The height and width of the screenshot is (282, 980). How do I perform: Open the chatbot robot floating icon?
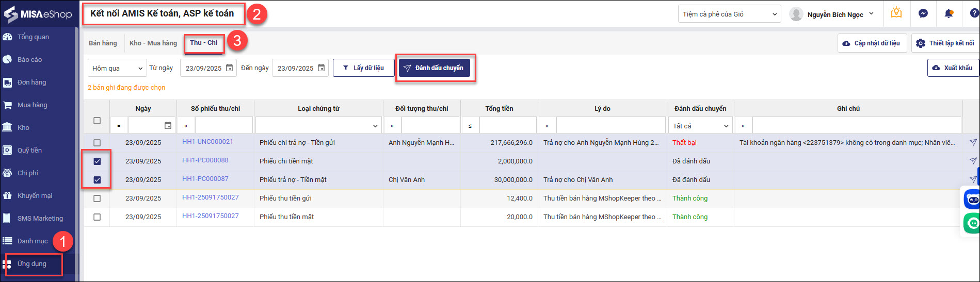pyautogui.click(x=972, y=200)
